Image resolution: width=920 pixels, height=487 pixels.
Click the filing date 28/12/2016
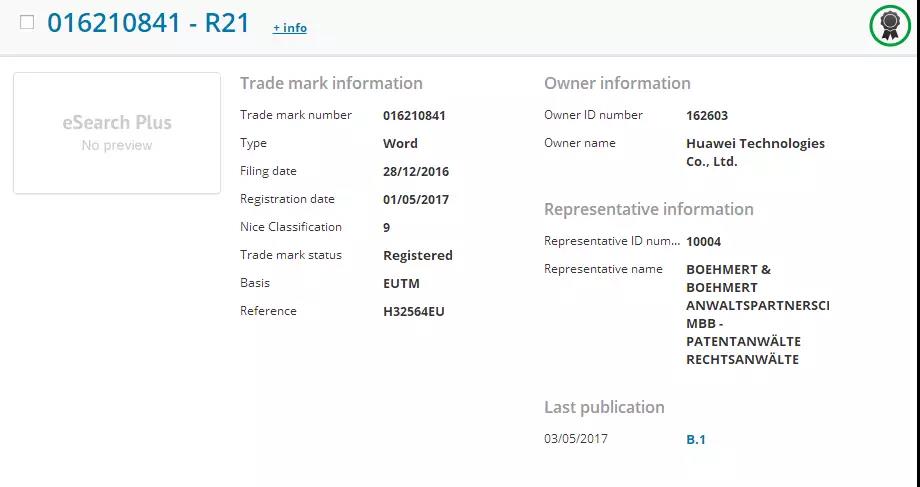click(x=416, y=172)
